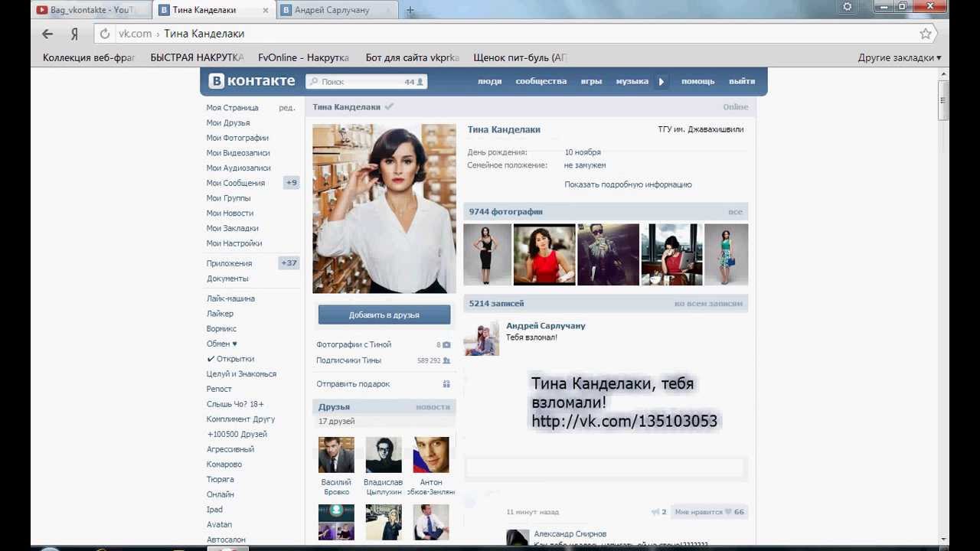Image resolution: width=980 pixels, height=551 pixels.
Task: Open Другие закладки dropdown
Action: point(899,57)
